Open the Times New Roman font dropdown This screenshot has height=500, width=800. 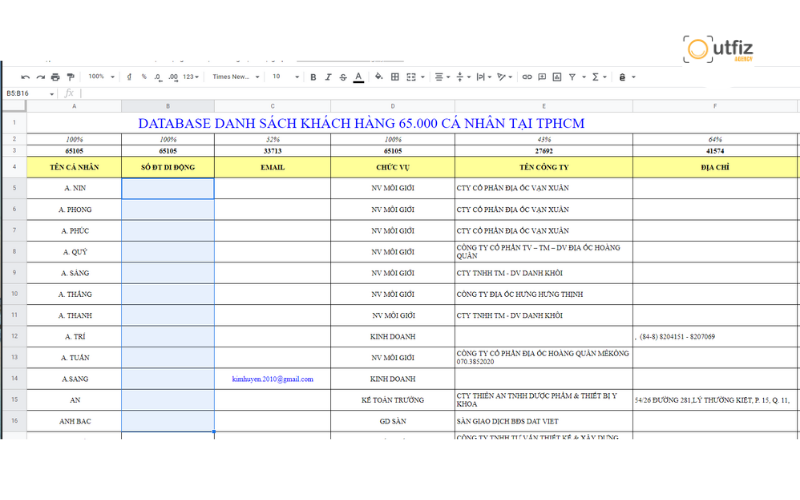point(236,77)
